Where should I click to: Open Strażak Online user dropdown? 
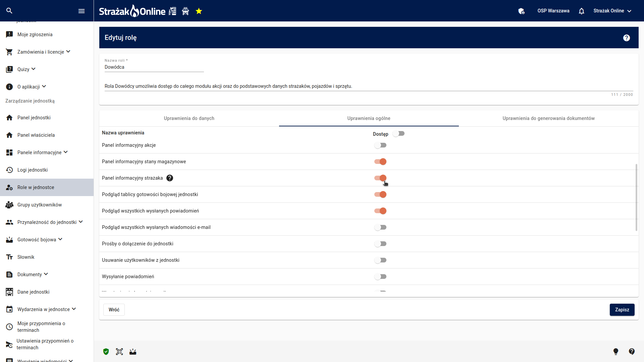point(612,11)
